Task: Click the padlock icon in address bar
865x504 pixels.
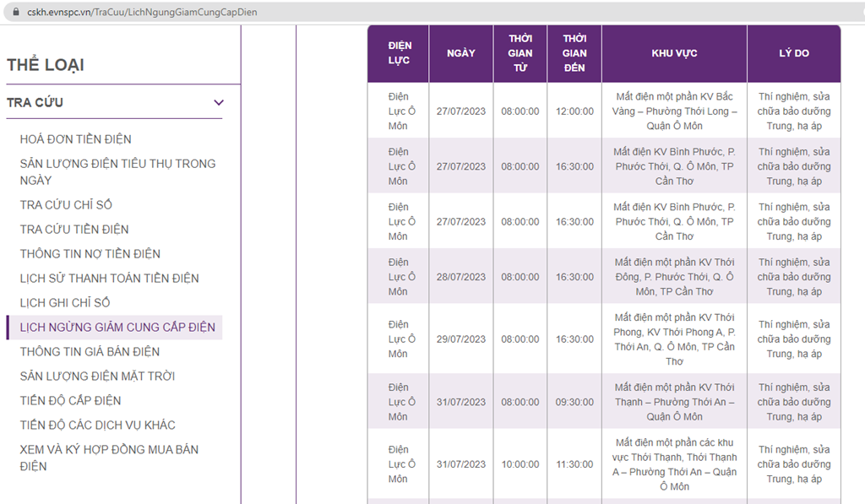Action: (x=14, y=13)
